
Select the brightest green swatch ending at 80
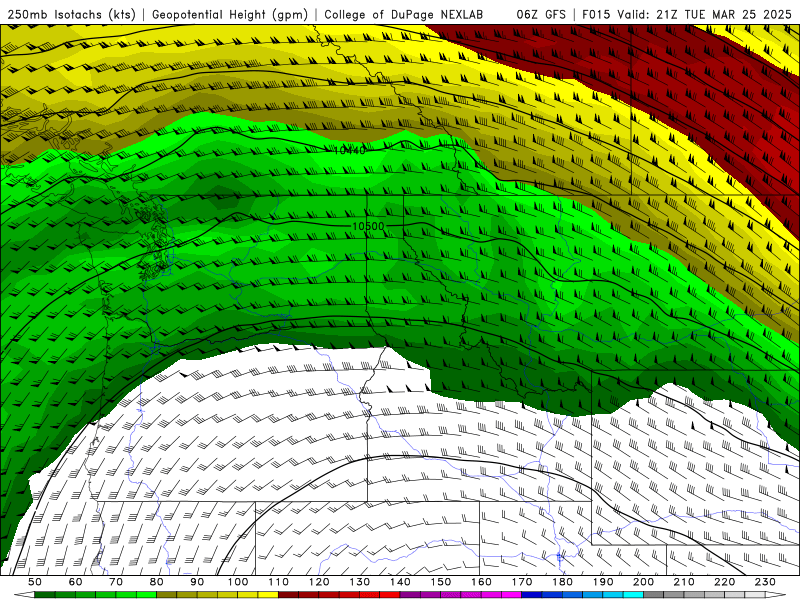[x=146, y=595]
